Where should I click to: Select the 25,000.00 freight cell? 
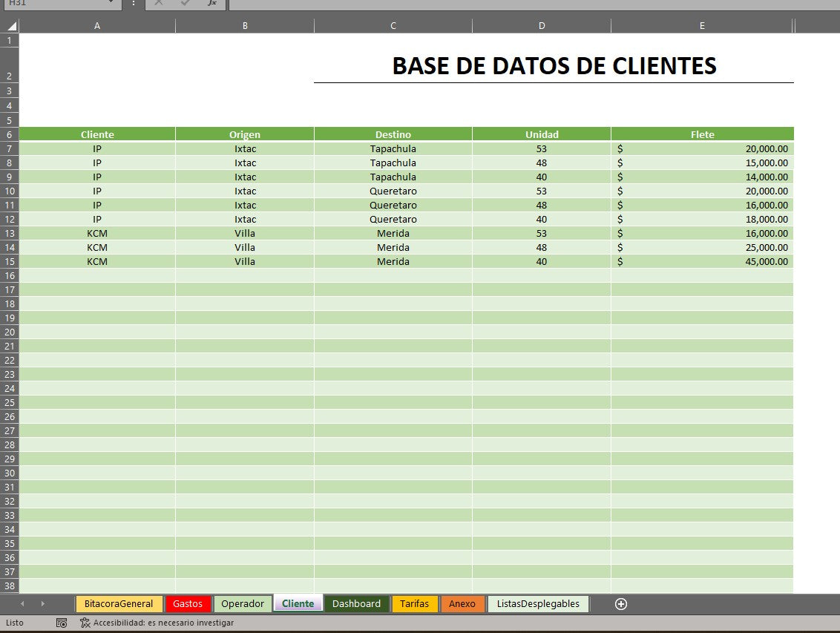click(x=702, y=247)
